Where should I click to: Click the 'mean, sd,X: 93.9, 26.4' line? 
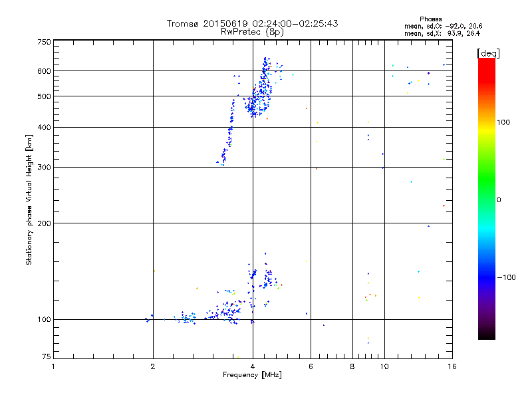tap(442, 33)
